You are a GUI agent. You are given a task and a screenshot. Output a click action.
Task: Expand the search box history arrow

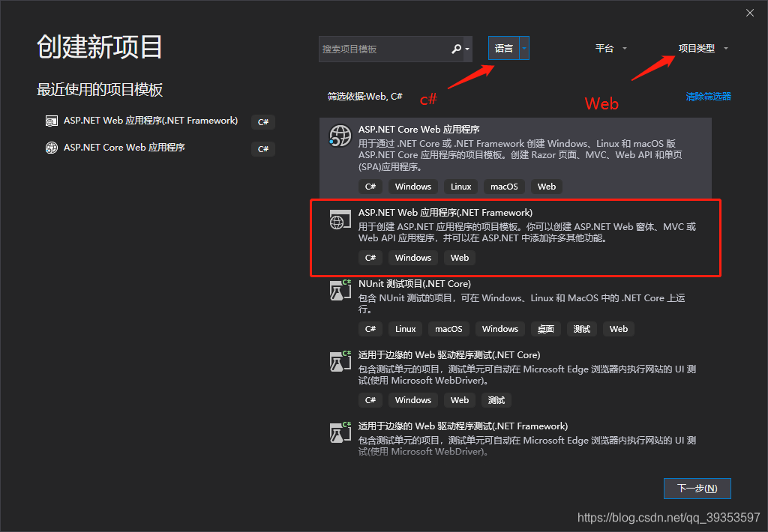(467, 49)
